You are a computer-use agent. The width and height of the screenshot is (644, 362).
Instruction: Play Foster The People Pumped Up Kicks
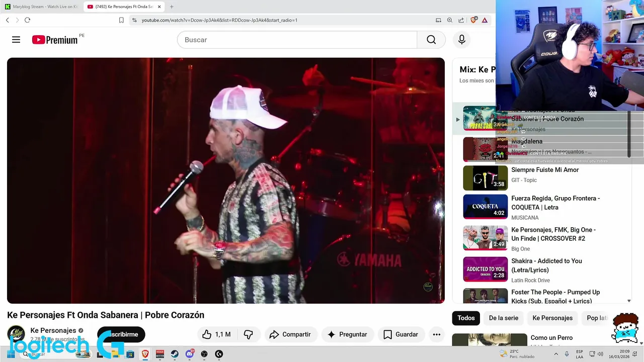(555, 297)
